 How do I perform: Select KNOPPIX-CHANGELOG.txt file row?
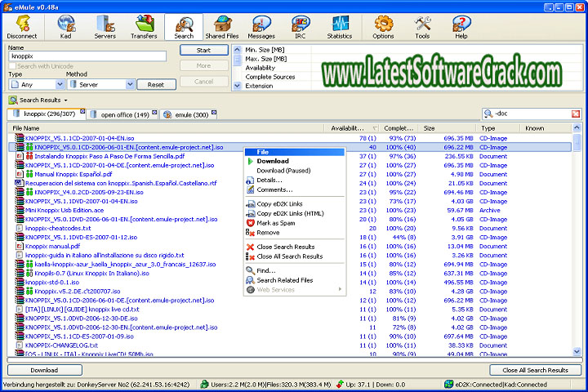coord(289,345)
